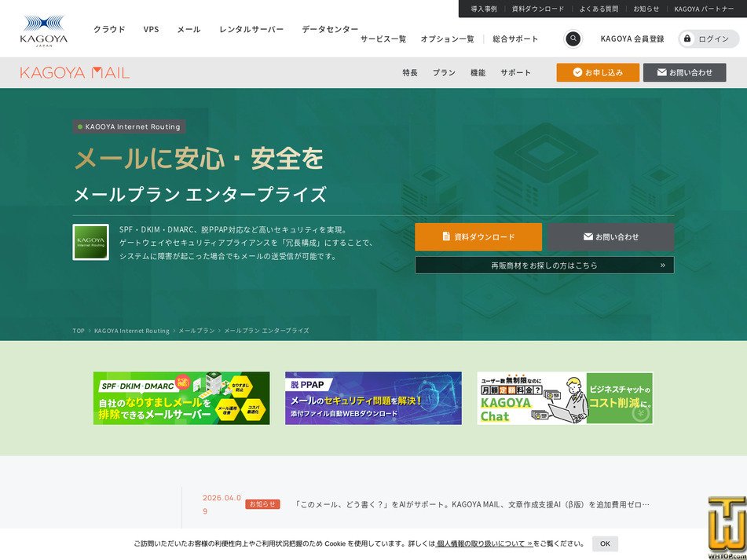
Task: Open the VPS menu
Action: (x=151, y=29)
